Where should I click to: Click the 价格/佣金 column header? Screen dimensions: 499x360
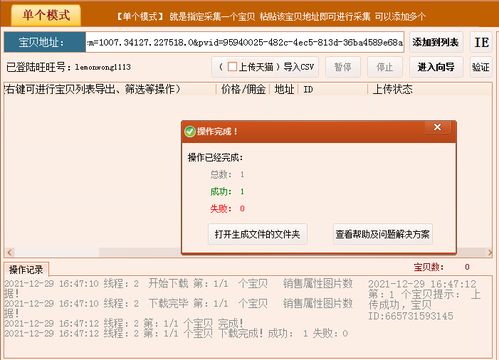(x=243, y=89)
